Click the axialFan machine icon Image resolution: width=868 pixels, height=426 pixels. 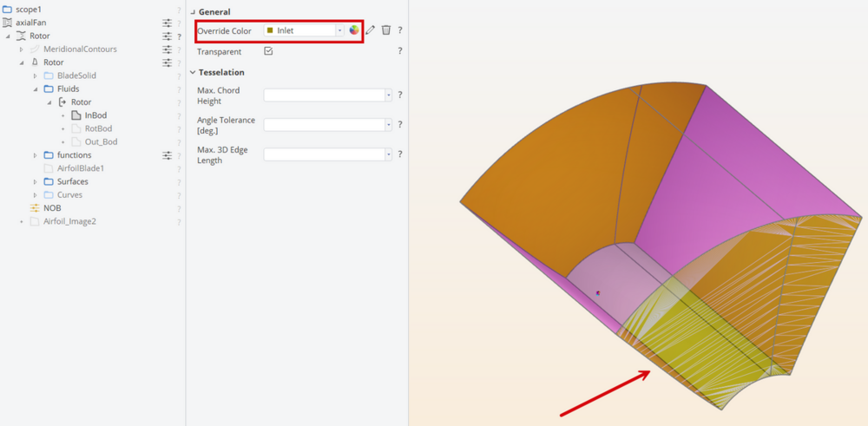(x=7, y=23)
